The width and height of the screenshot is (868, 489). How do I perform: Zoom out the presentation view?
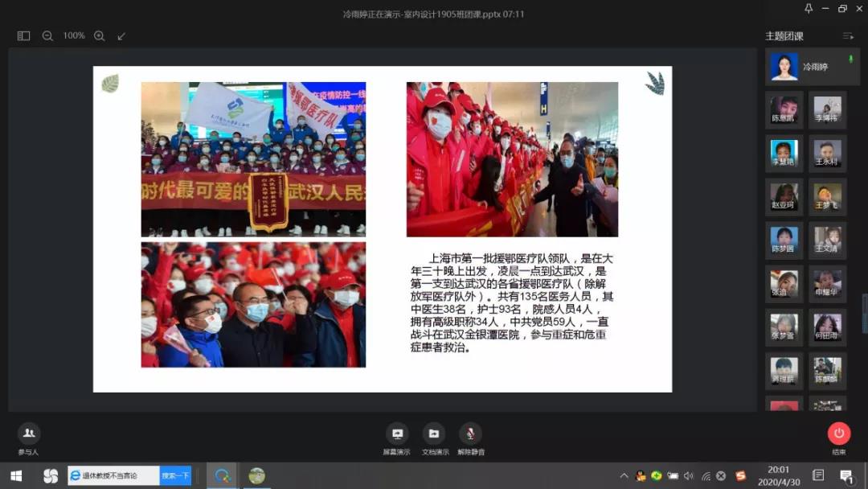coord(47,36)
